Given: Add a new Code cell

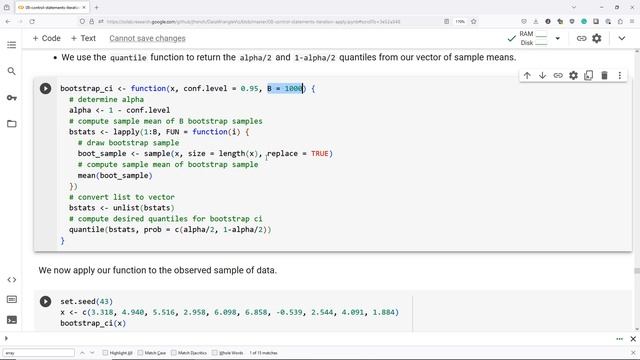Looking at the screenshot, I should (46, 38).
